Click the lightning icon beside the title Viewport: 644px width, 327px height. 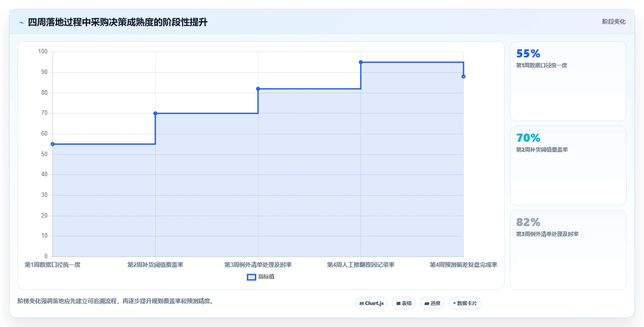click(x=21, y=22)
